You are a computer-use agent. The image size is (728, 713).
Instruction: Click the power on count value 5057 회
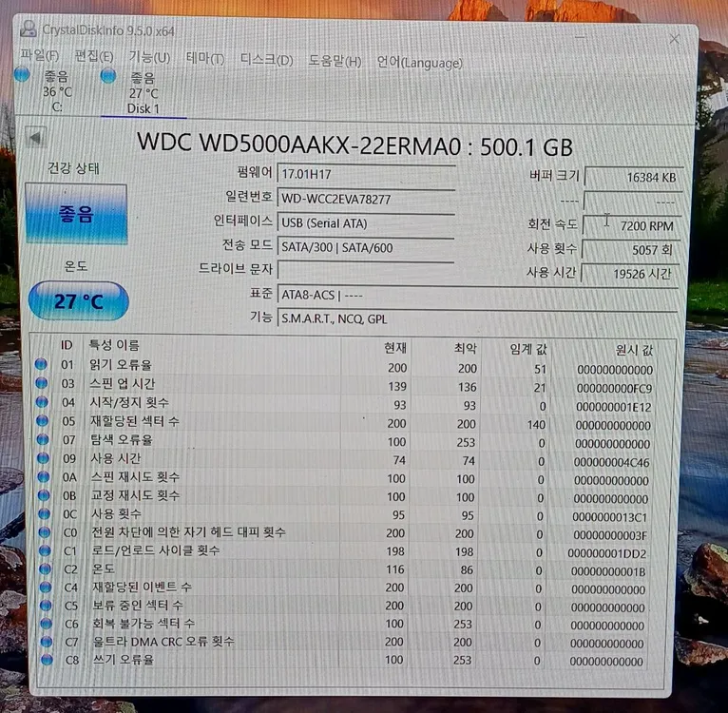pyautogui.click(x=631, y=250)
